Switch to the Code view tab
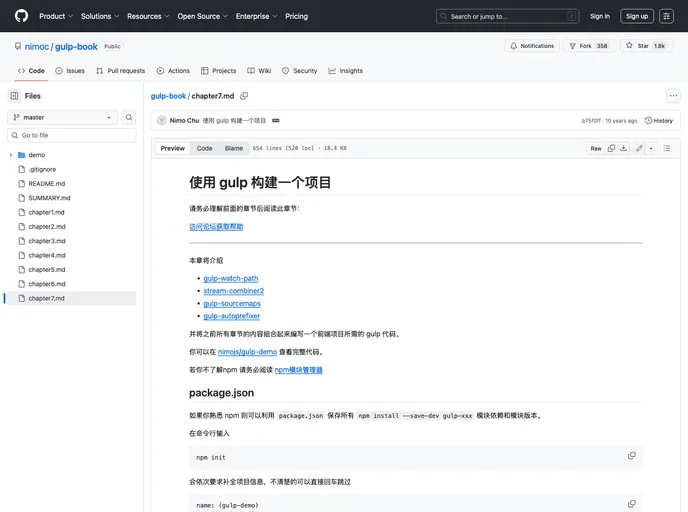Viewport: 688px width, 512px height. click(x=204, y=148)
